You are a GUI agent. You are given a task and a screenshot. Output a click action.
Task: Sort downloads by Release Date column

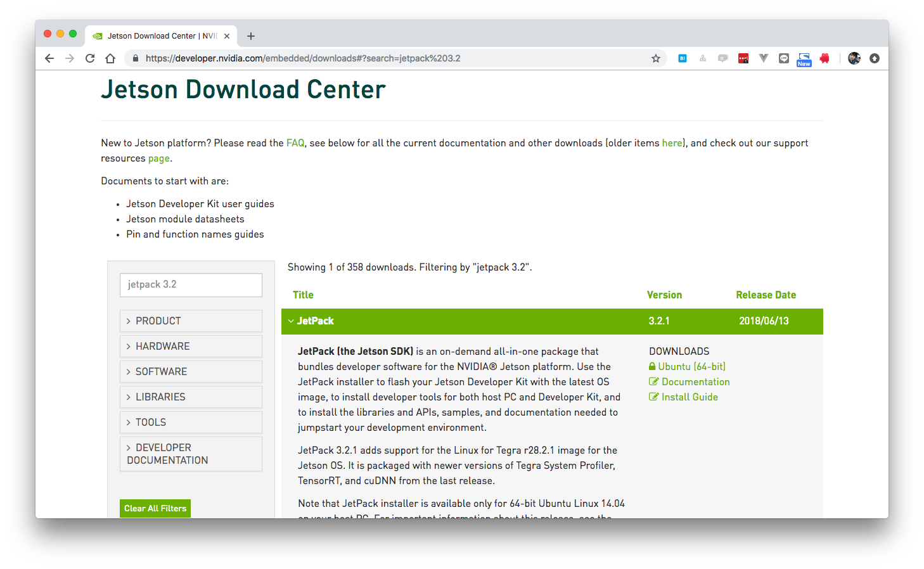tap(766, 295)
